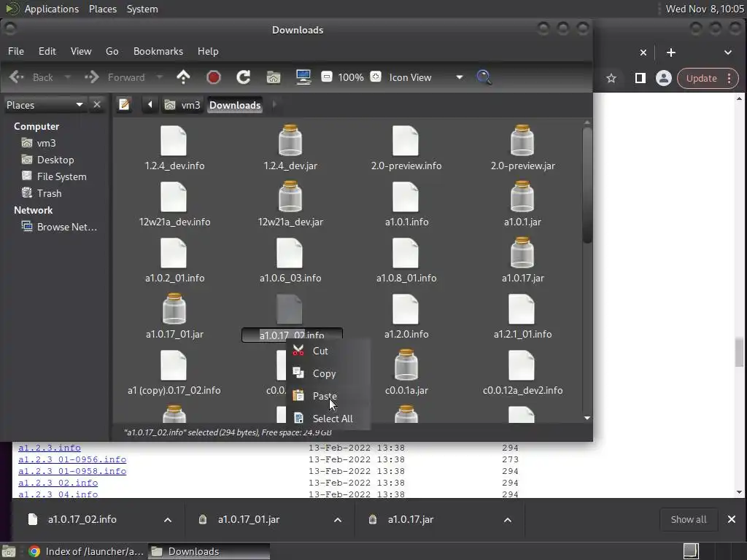
Task: Reload the Downloads folder view
Action: [244, 77]
